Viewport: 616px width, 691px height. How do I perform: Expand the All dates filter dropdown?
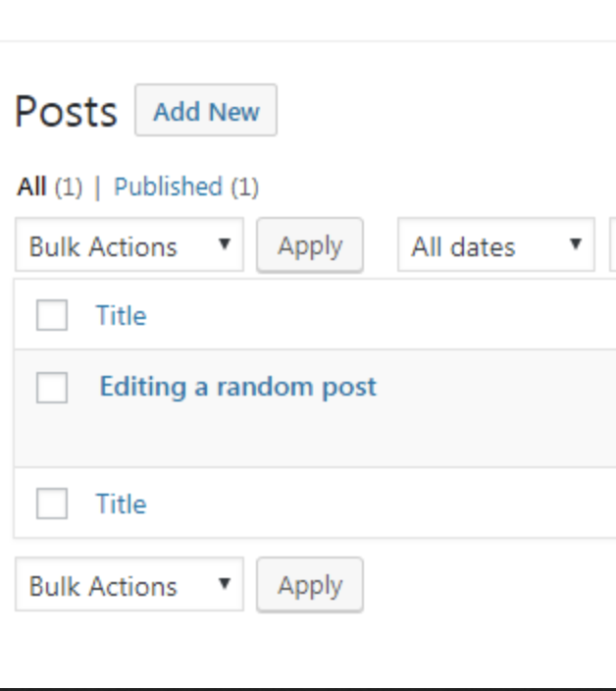pyautogui.click(x=495, y=246)
